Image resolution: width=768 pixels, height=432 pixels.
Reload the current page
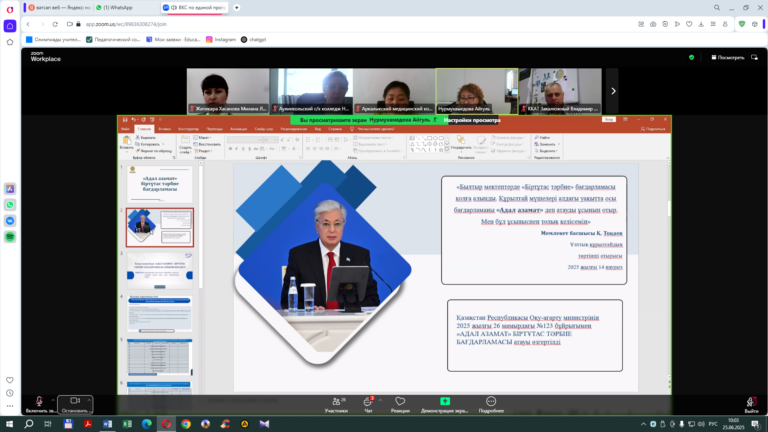coord(55,24)
